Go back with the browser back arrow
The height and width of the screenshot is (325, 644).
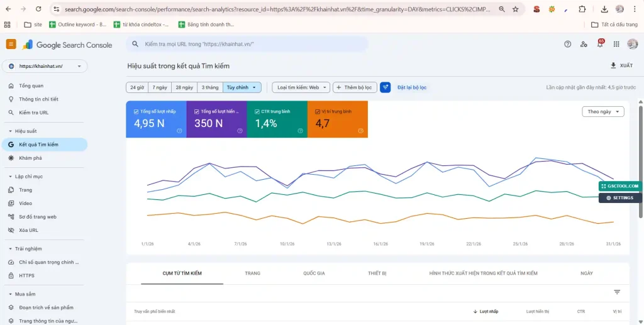pos(8,9)
